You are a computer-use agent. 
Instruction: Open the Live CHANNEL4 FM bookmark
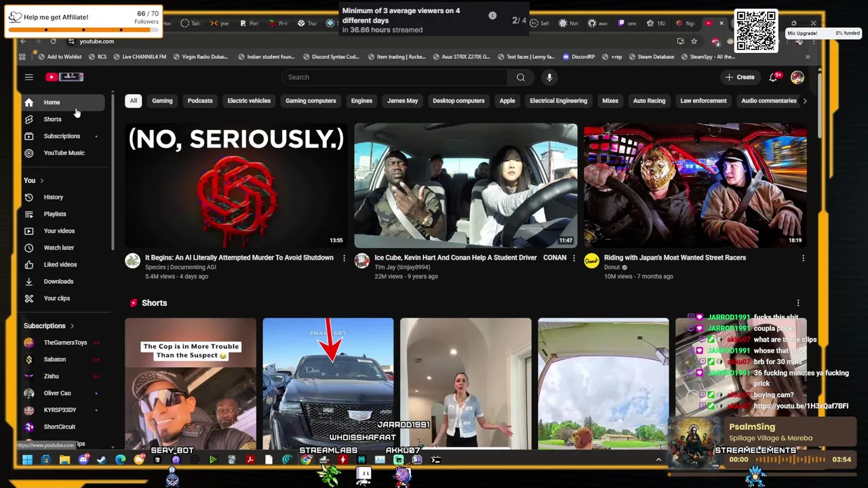click(x=140, y=57)
